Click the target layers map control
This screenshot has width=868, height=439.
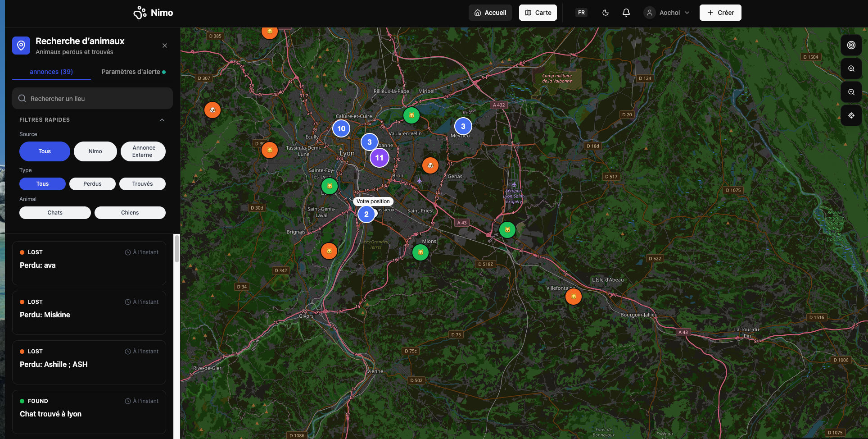[x=851, y=45]
